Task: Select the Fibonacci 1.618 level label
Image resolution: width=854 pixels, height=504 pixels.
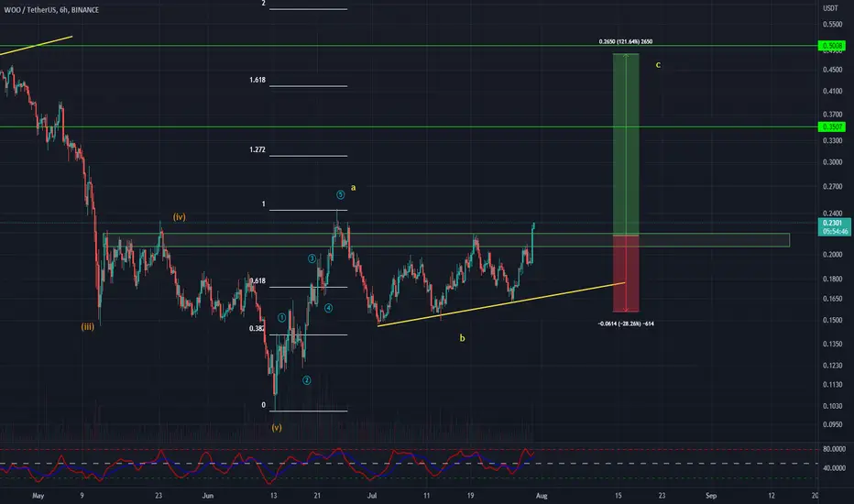Action: 257,80
